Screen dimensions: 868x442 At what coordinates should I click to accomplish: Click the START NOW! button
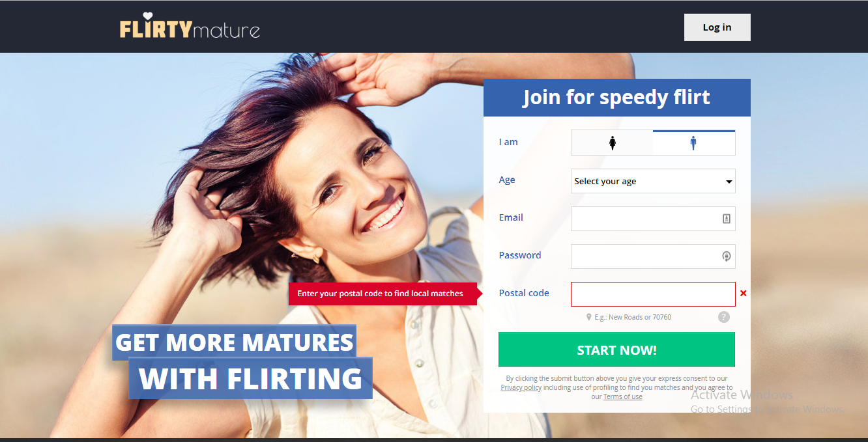tap(616, 350)
